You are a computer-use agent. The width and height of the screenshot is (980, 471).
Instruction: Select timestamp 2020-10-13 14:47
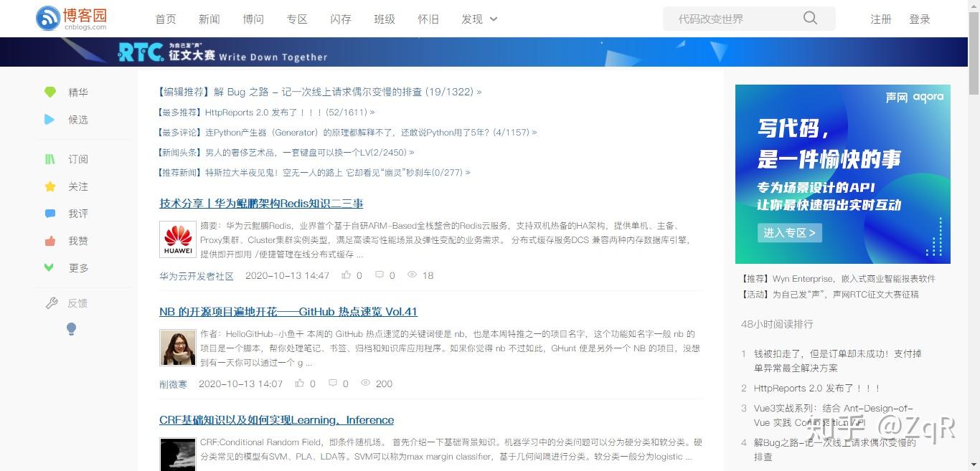pyautogui.click(x=287, y=275)
